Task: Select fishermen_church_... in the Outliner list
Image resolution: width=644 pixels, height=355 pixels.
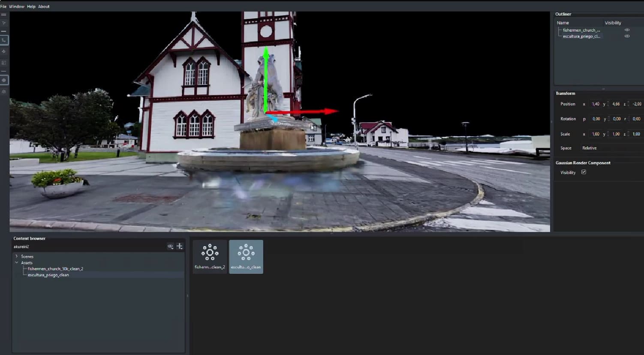Action: click(x=581, y=30)
